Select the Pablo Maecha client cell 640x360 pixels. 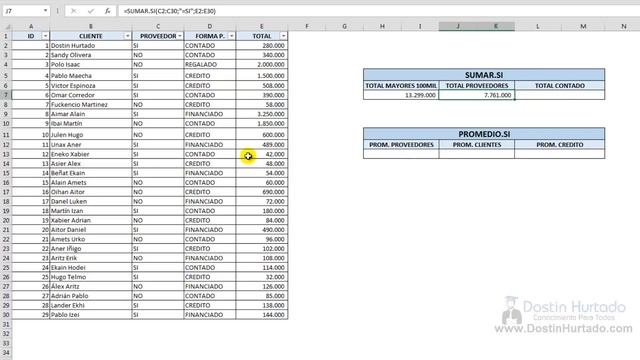(91, 76)
